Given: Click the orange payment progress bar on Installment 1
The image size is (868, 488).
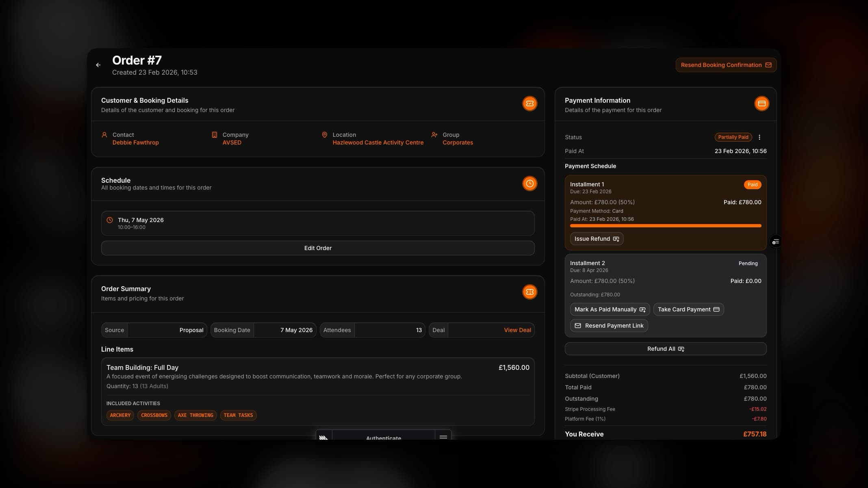Looking at the screenshot, I should pos(665,225).
